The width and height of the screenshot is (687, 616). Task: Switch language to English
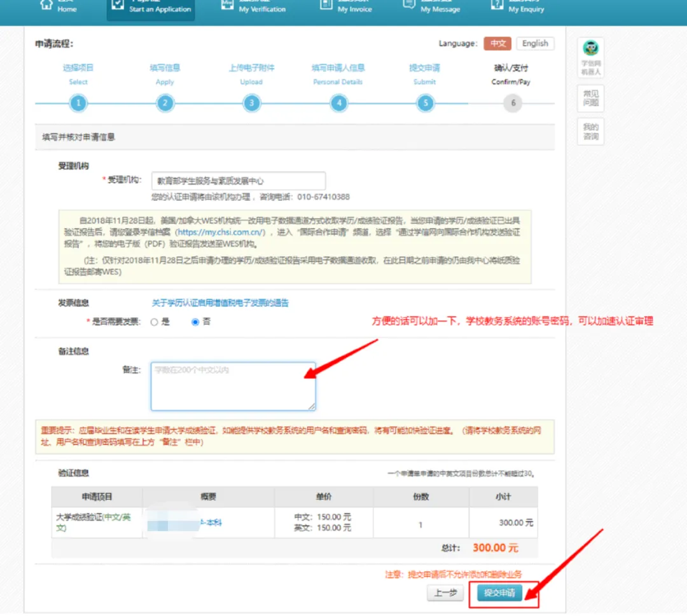tap(534, 43)
